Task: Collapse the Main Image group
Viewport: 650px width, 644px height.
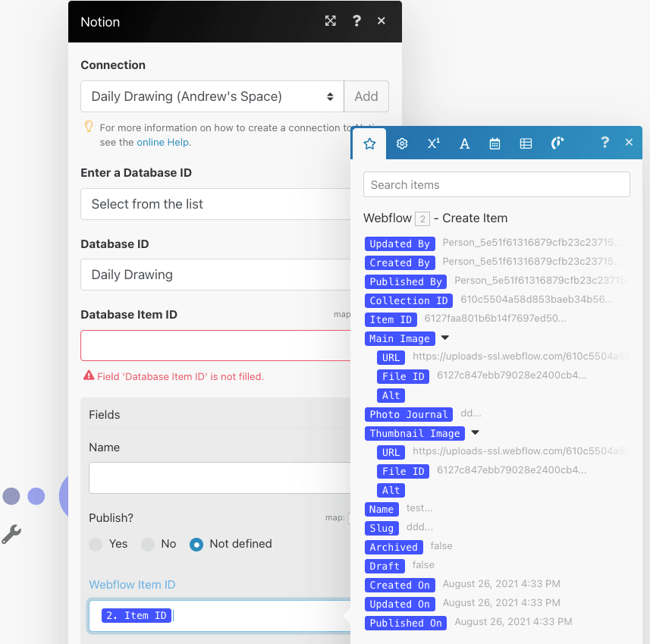Action: [x=445, y=338]
